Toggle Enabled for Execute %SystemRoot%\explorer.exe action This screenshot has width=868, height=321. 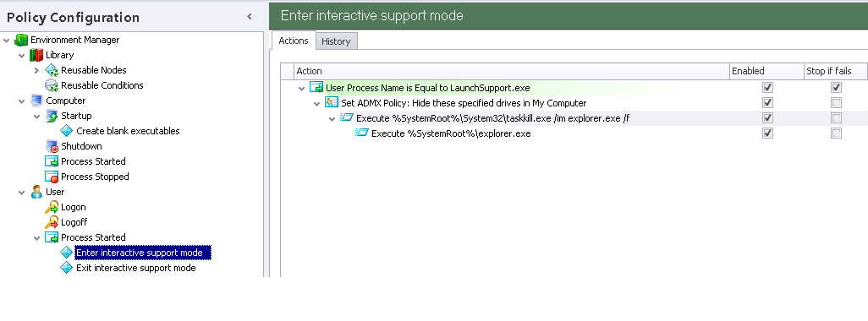[767, 133]
